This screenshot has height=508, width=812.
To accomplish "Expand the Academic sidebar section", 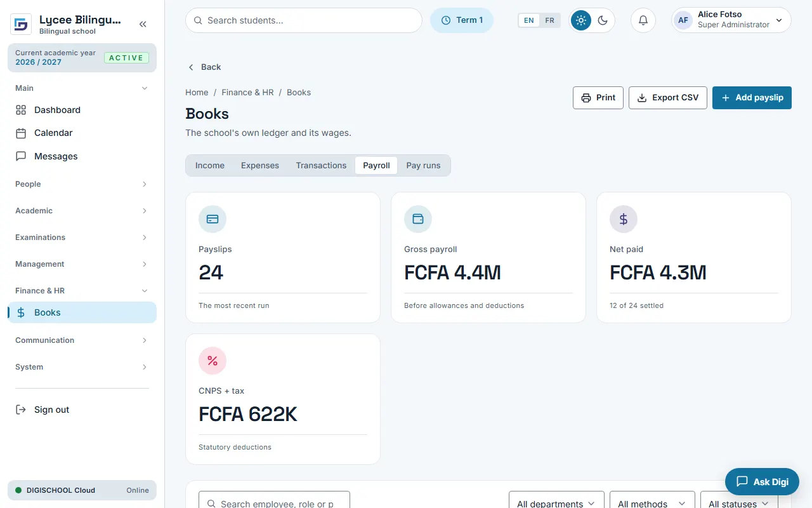I will [x=82, y=211].
